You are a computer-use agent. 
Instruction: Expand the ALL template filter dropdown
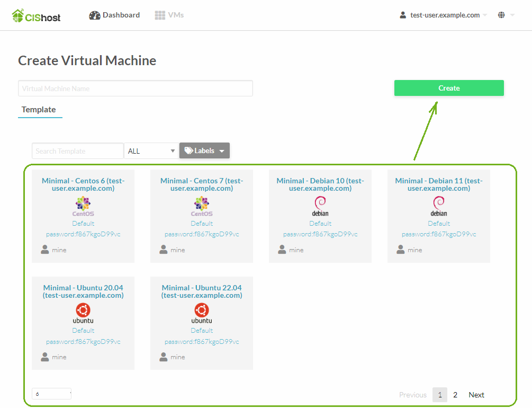[151, 151]
